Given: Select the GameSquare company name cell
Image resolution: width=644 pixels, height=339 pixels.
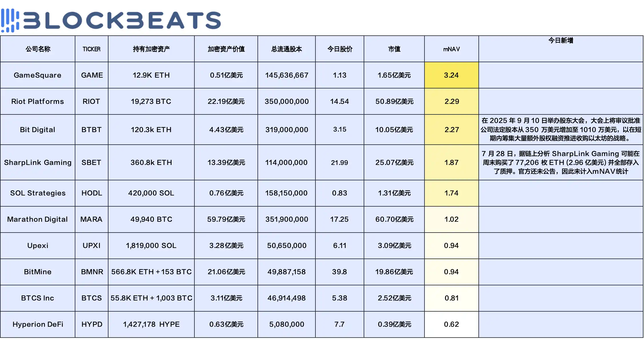Looking at the screenshot, I should [x=38, y=75].
